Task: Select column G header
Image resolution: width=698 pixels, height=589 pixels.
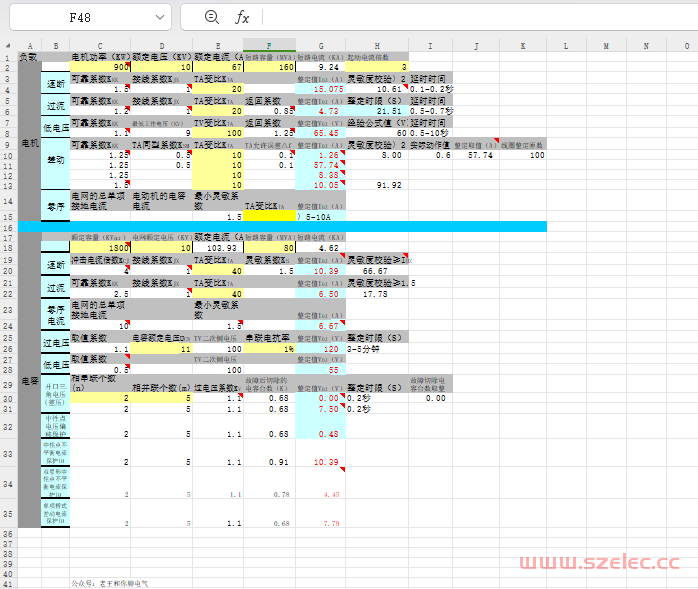Action: [x=321, y=46]
